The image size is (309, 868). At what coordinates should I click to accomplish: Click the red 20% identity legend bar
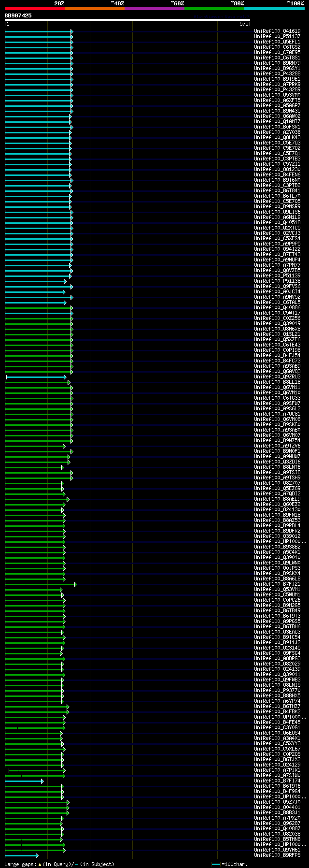35,9
